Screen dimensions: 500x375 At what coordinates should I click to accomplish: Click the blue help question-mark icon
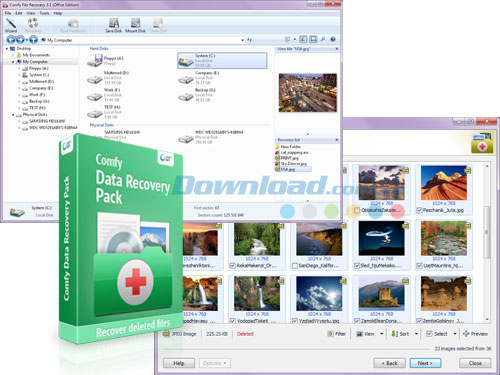333,39
